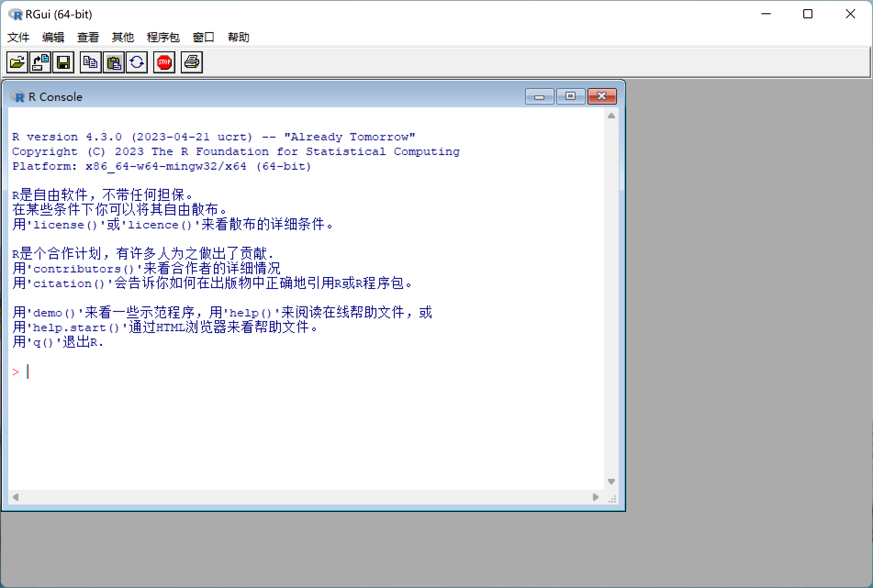This screenshot has width=873, height=588.
Task: Maximize the R Console child window
Action: [571, 96]
